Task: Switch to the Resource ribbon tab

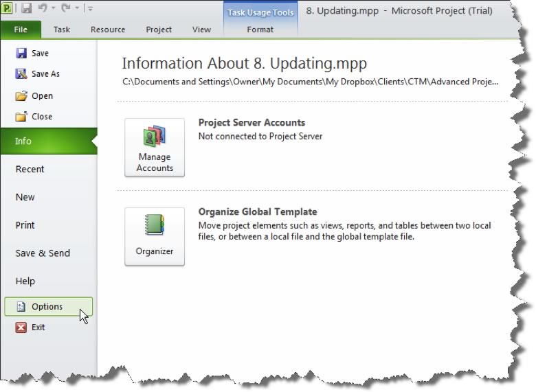Action: point(108,30)
